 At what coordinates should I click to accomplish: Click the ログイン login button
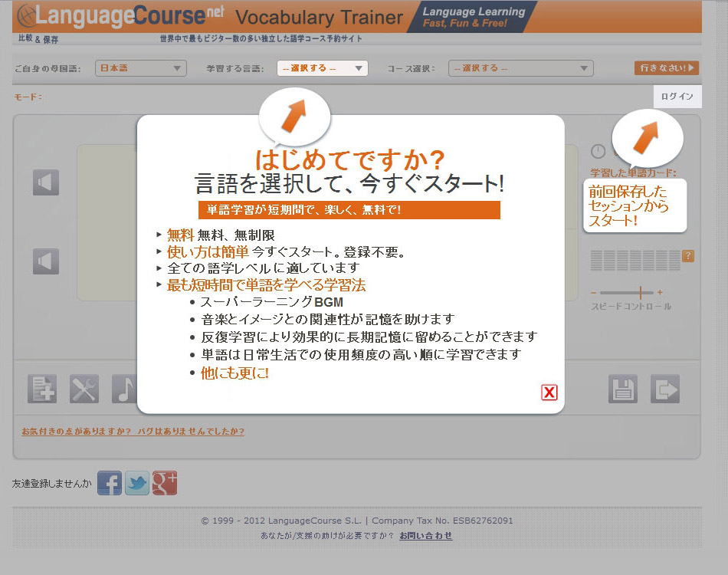pyautogui.click(x=677, y=97)
